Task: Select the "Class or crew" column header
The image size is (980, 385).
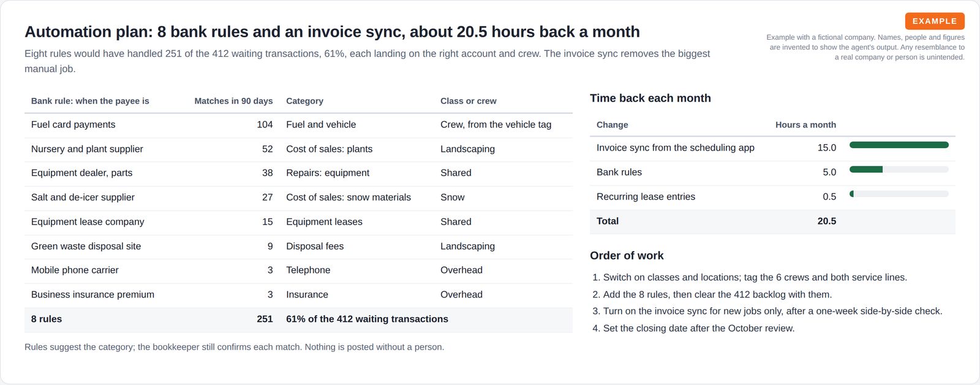Action: pyautogui.click(x=469, y=101)
